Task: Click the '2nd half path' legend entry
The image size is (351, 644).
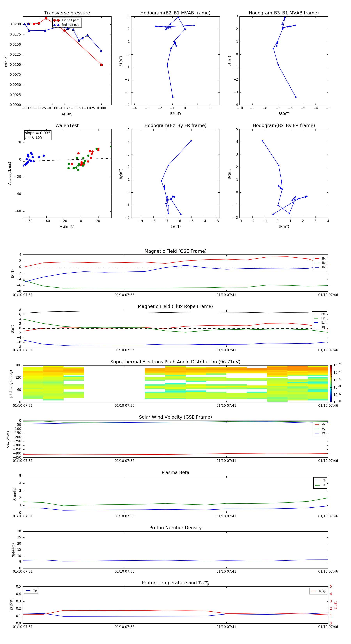Action: click(x=67, y=25)
